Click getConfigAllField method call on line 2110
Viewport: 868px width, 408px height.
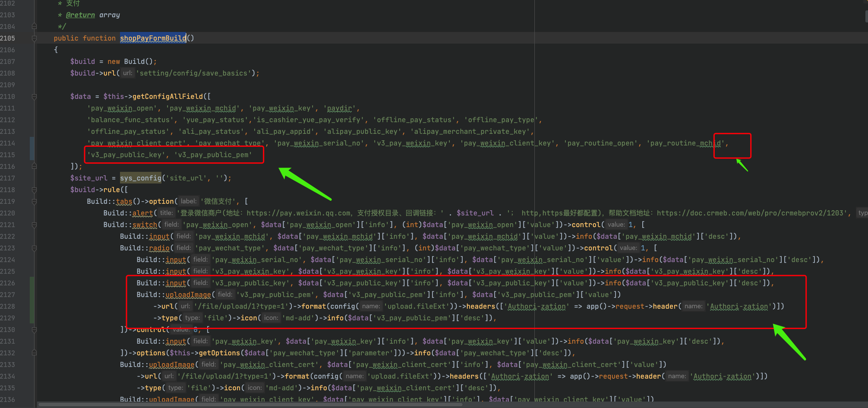coord(167,97)
